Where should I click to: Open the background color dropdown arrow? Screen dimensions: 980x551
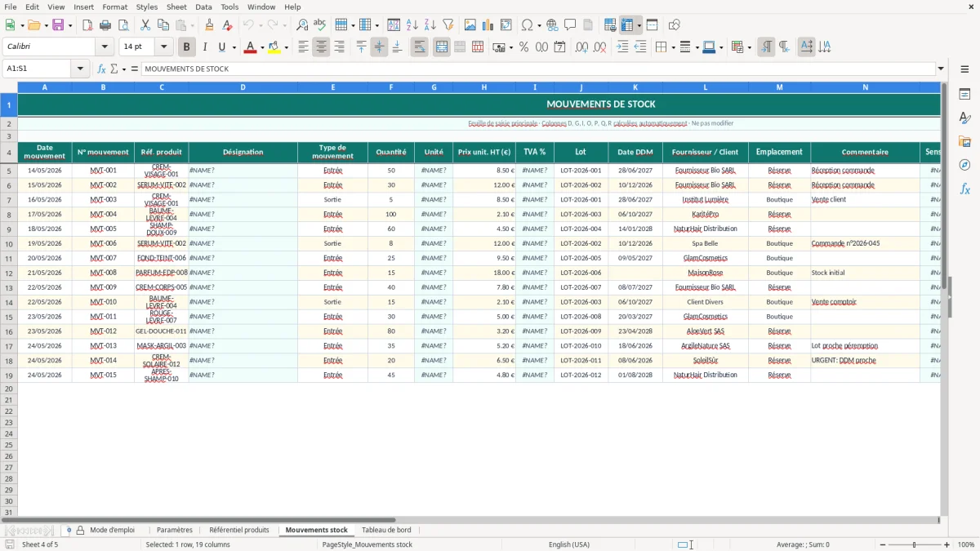pos(286,47)
